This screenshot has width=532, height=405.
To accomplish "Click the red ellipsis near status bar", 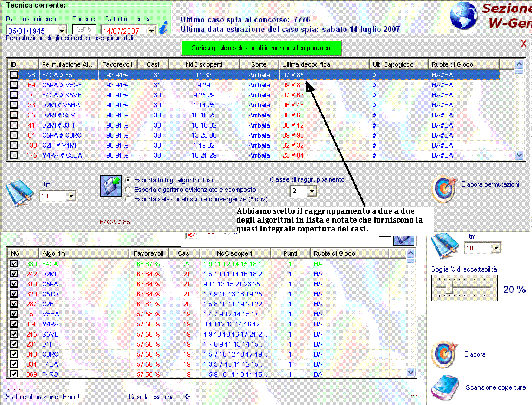I will 413,396.
